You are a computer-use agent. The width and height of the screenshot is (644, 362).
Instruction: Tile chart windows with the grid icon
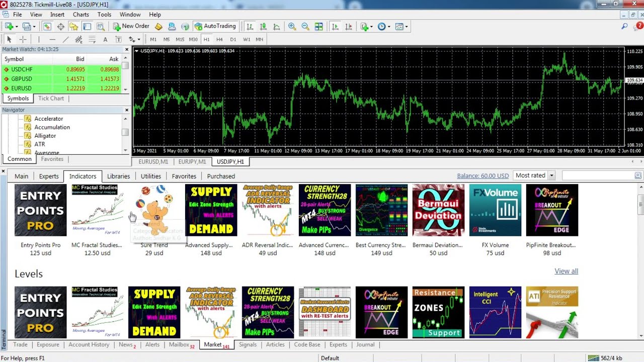(x=318, y=26)
